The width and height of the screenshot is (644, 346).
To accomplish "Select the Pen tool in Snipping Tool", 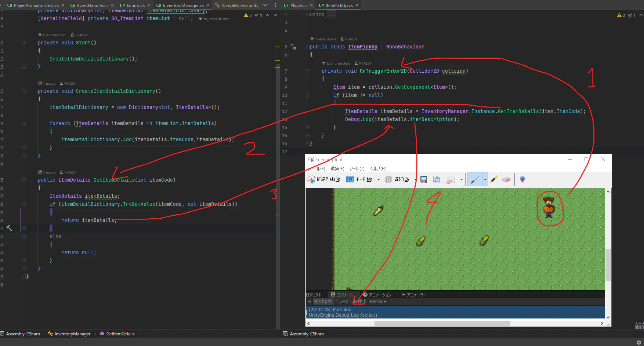I will [x=475, y=179].
